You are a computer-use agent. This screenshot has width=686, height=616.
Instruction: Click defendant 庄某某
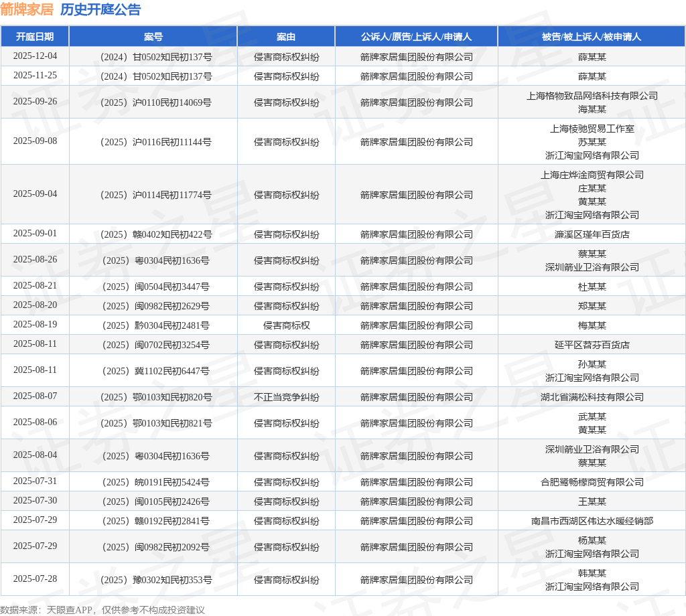pyautogui.click(x=592, y=188)
